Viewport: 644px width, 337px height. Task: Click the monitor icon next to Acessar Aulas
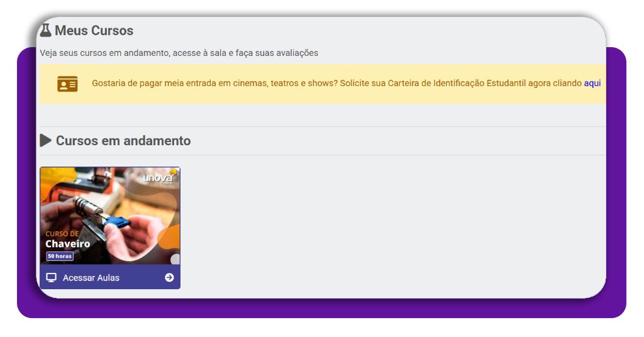click(x=52, y=278)
